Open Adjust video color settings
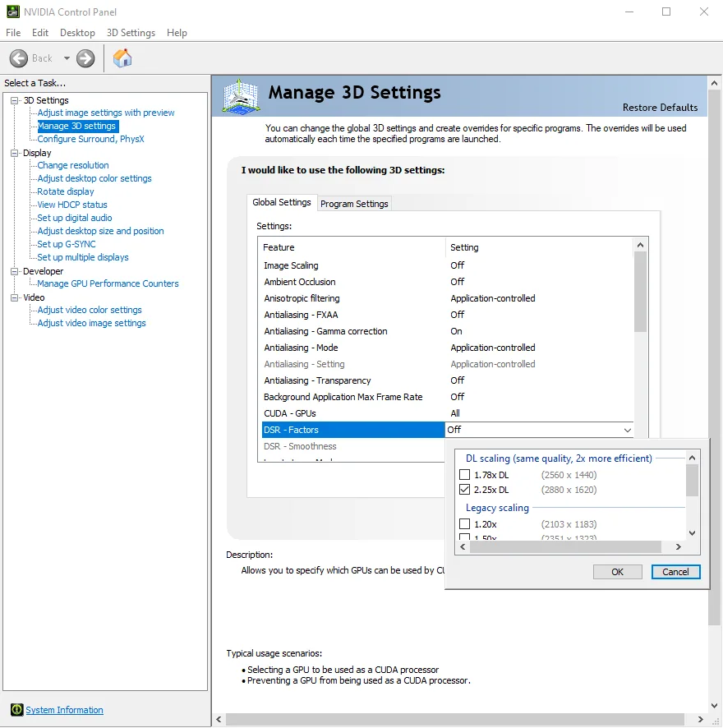The image size is (723, 728). point(90,310)
